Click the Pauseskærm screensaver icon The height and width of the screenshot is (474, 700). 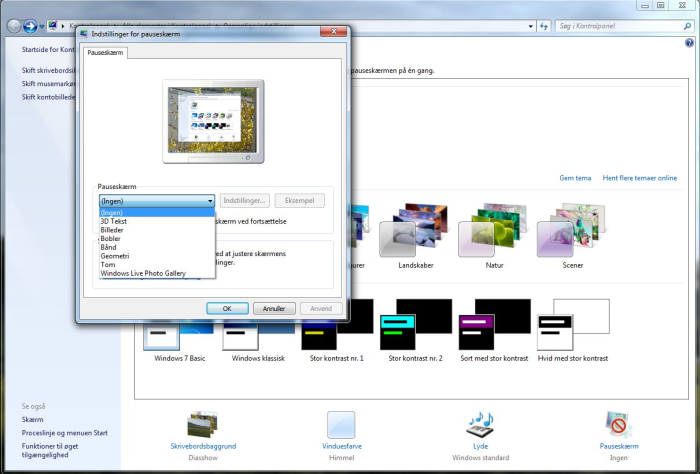coord(619,424)
